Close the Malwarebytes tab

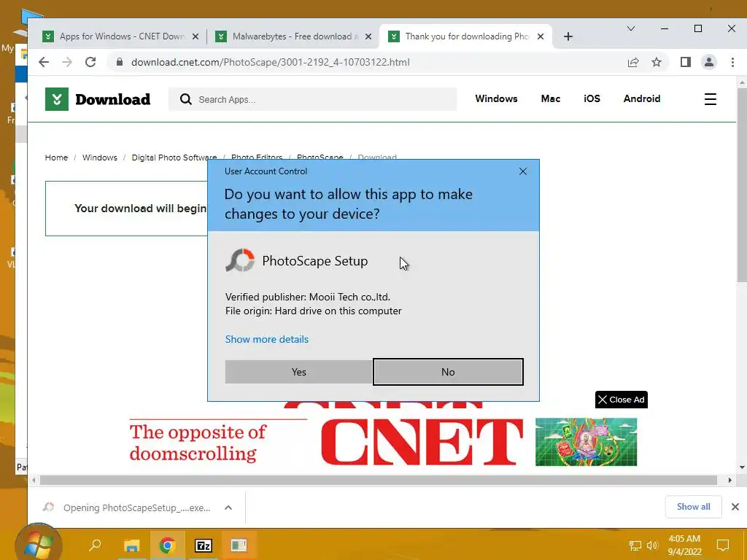[x=368, y=36]
